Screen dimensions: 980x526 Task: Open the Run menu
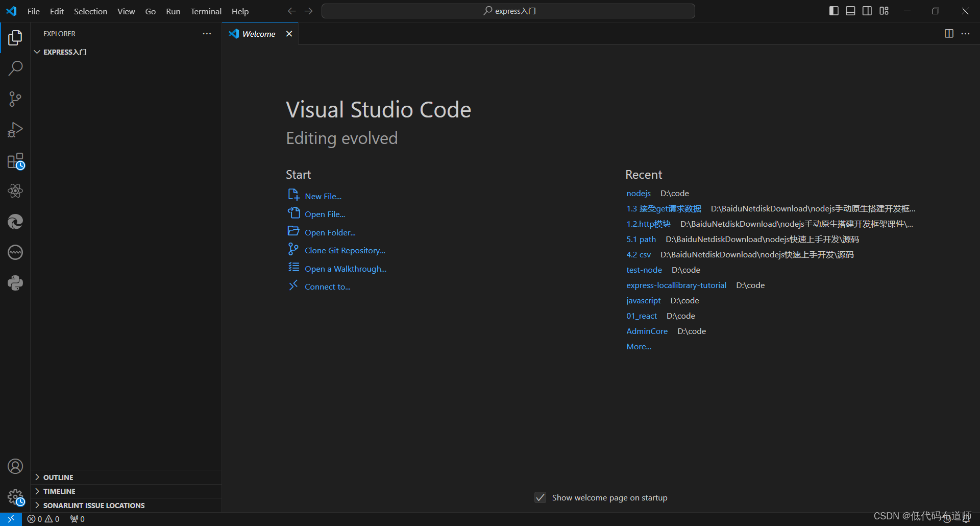coord(173,11)
